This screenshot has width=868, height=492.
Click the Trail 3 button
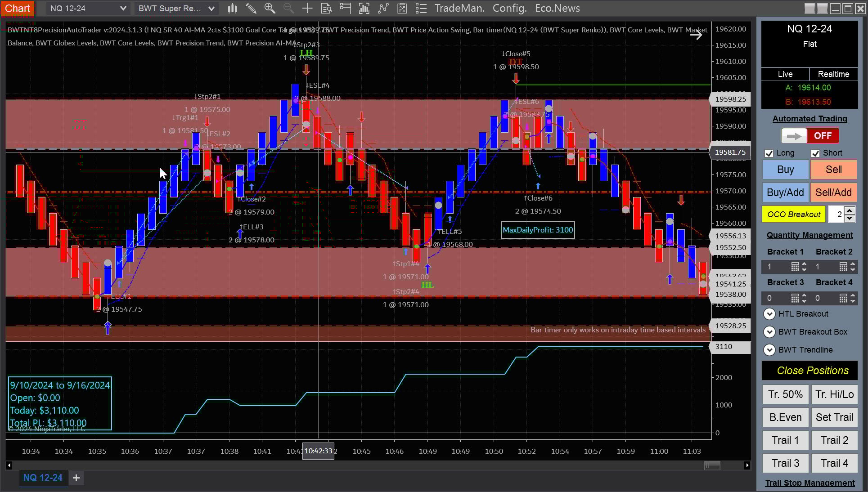coord(785,463)
